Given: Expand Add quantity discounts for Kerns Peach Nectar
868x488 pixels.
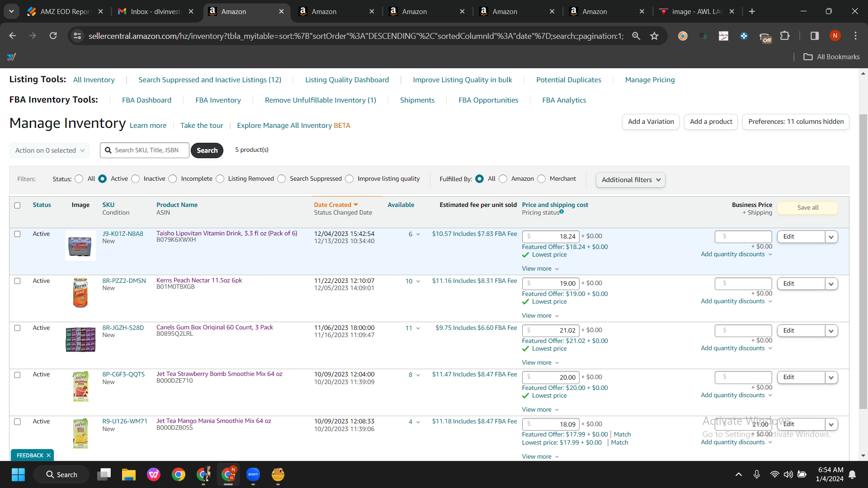Looking at the screenshot, I should [736, 301].
